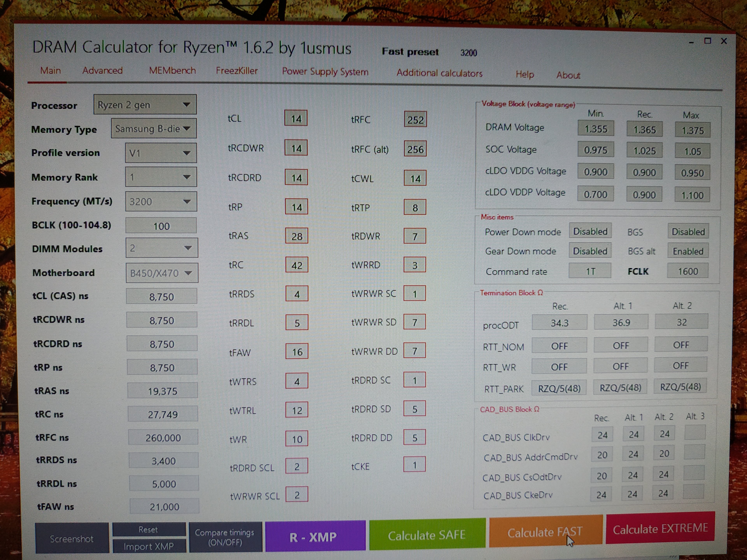Click the tWR value 10
The image size is (747, 560).
coord(297,439)
